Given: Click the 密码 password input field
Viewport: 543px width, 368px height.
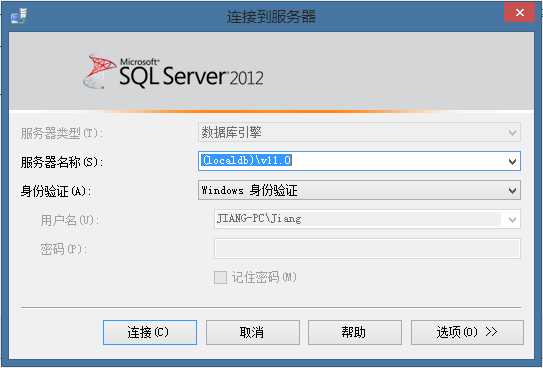Looking at the screenshot, I should 367,249.
